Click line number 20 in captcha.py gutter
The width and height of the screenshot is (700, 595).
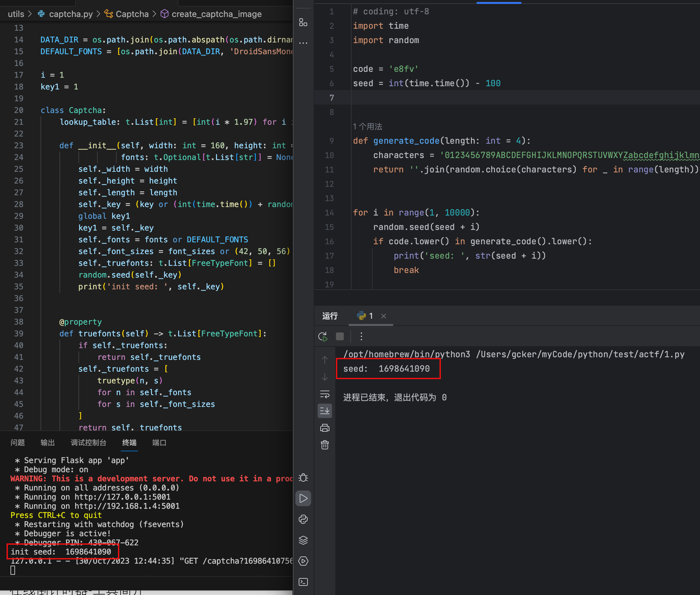(19, 110)
